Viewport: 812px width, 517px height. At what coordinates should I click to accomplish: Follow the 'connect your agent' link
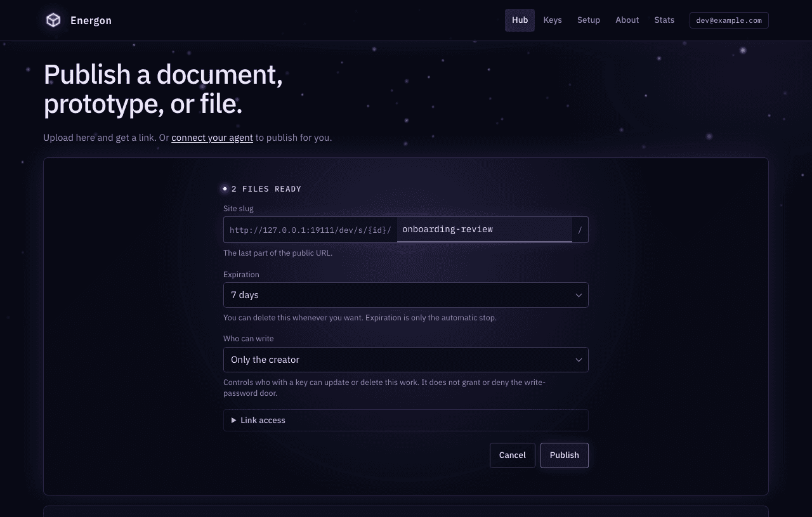click(212, 138)
